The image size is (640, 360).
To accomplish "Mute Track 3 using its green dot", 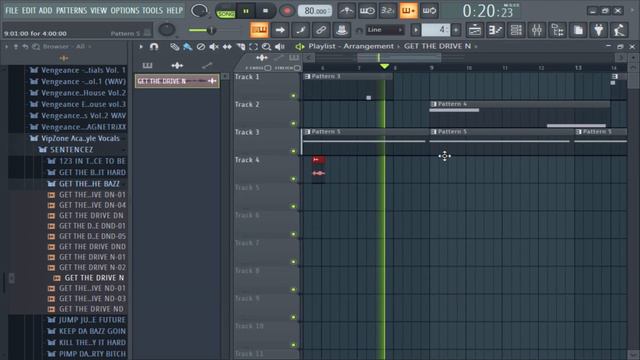I will [x=293, y=151].
